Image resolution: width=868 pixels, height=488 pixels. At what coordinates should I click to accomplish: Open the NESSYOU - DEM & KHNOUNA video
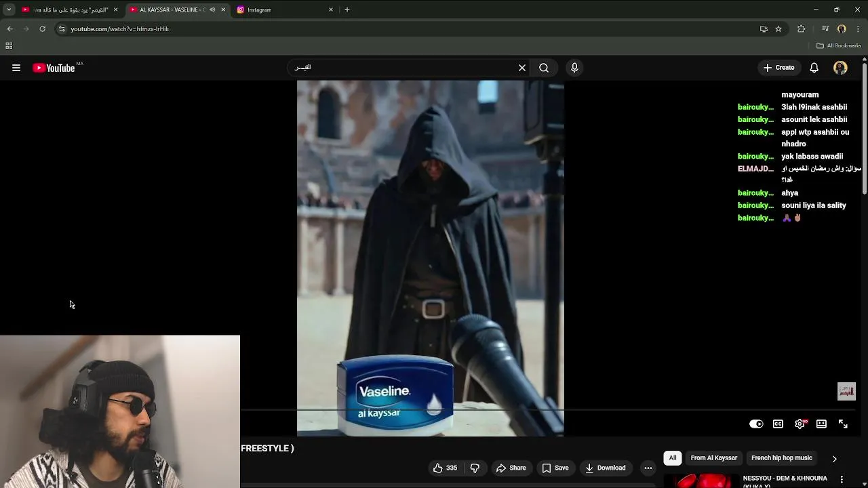pyautogui.click(x=785, y=481)
